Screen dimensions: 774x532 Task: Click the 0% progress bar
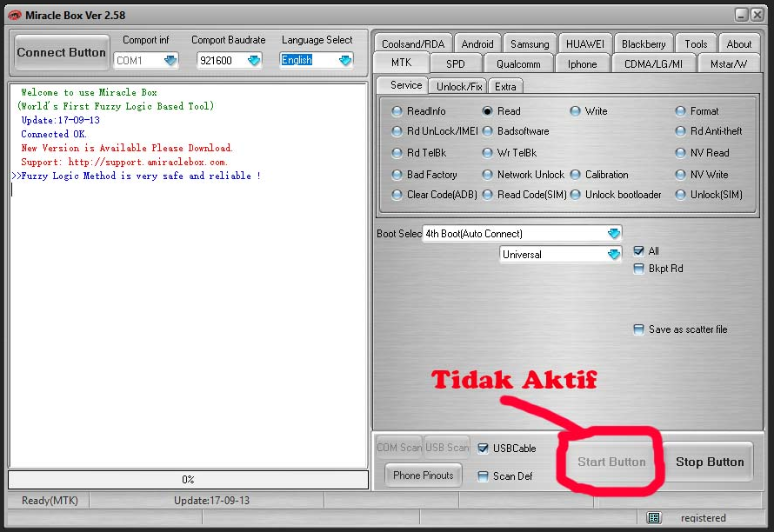(188, 479)
